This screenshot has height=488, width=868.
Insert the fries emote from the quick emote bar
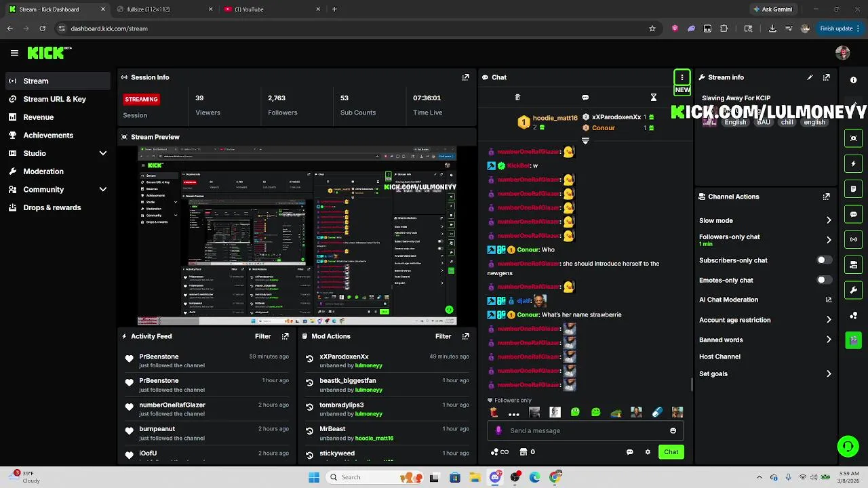(494, 412)
